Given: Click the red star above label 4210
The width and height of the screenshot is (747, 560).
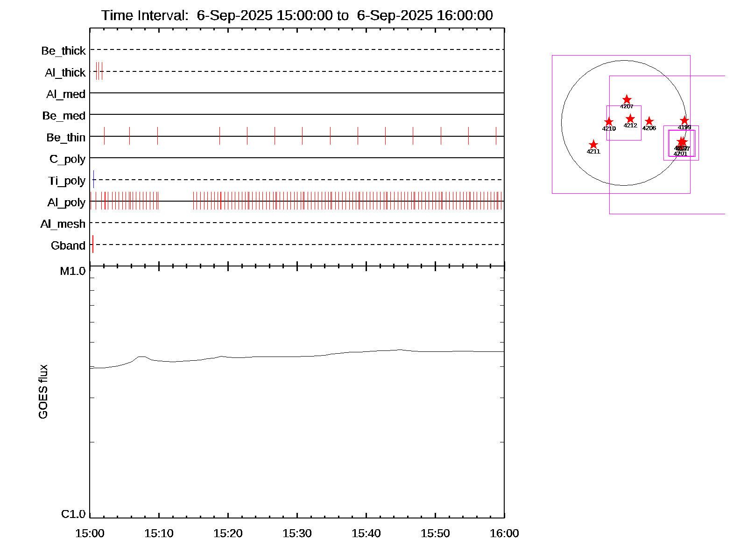Looking at the screenshot, I should pos(608,122).
